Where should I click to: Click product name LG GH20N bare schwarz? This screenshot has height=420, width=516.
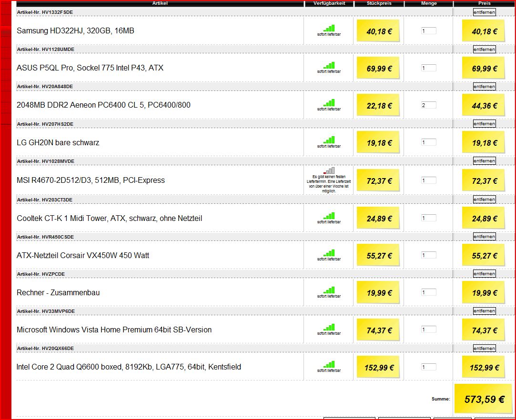[x=58, y=143]
